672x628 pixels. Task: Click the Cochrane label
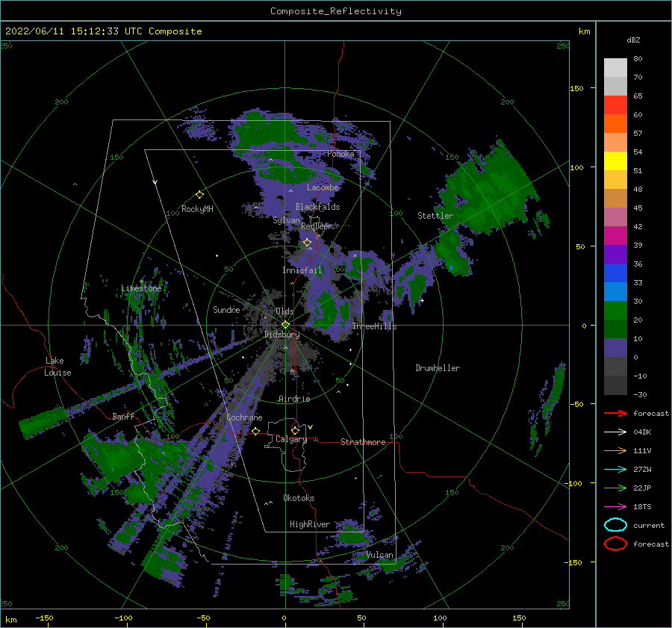[244, 417]
